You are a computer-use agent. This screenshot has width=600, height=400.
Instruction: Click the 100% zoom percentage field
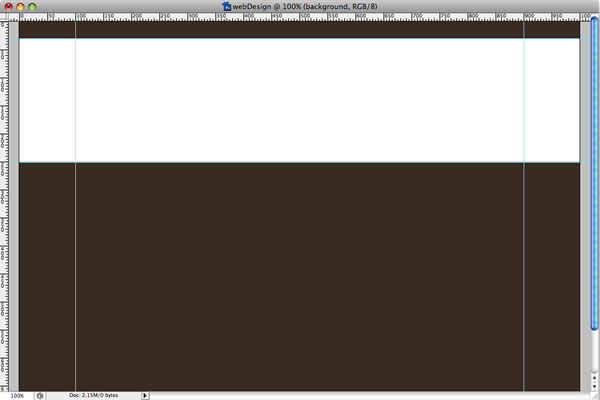17,395
